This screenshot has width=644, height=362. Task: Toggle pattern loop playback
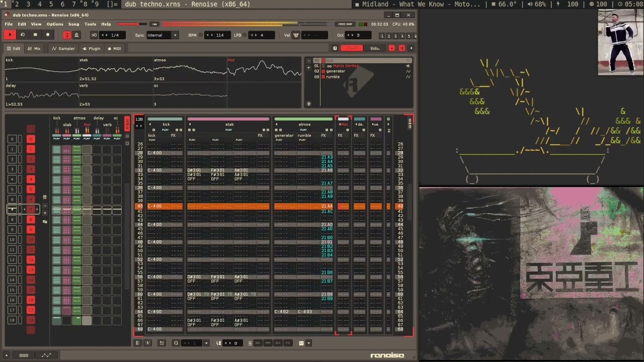tap(22, 35)
